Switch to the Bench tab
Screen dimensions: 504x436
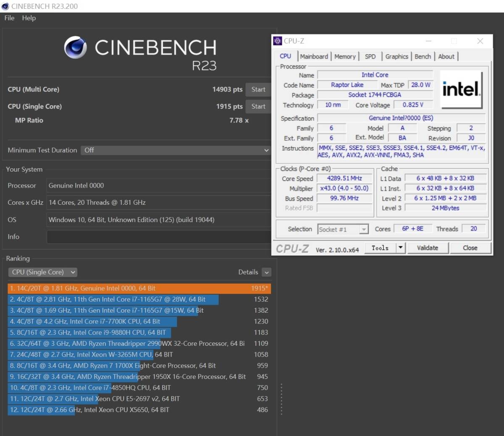pyautogui.click(x=423, y=57)
